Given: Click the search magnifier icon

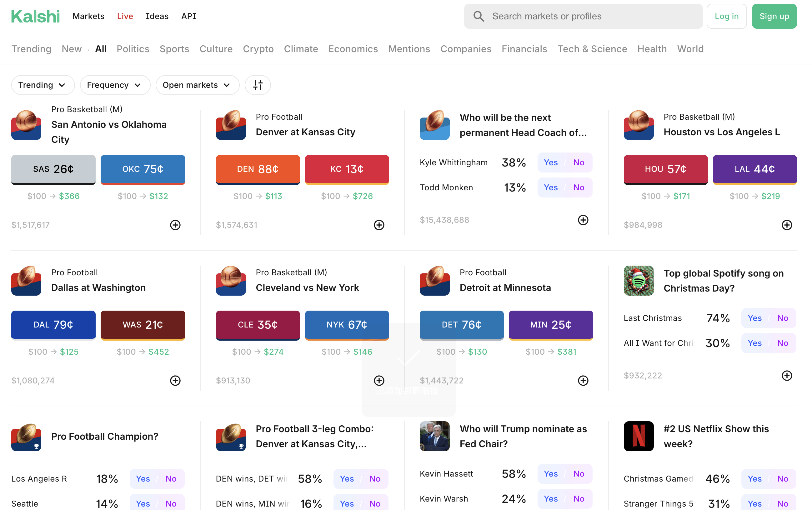Looking at the screenshot, I should pos(479,16).
